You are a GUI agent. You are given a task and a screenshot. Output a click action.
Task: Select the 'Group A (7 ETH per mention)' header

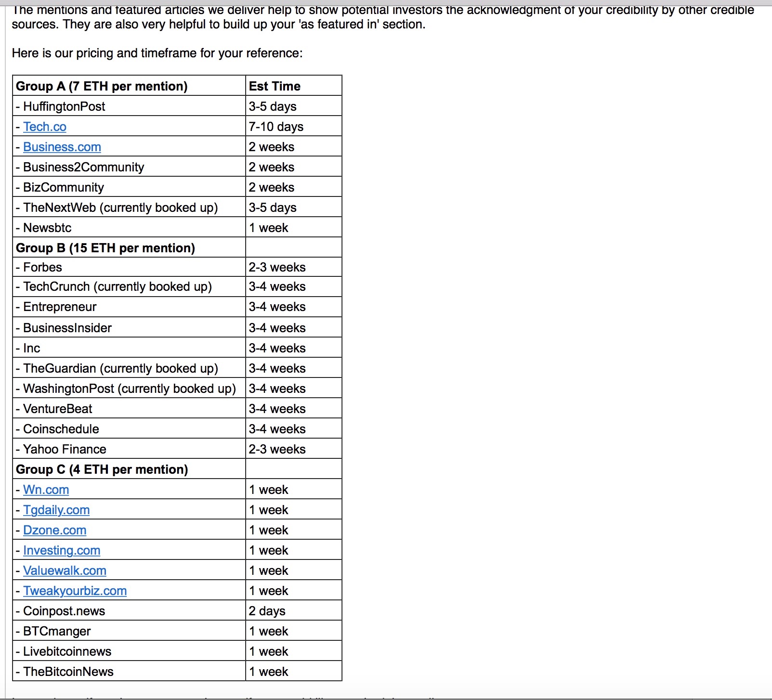[102, 86]
